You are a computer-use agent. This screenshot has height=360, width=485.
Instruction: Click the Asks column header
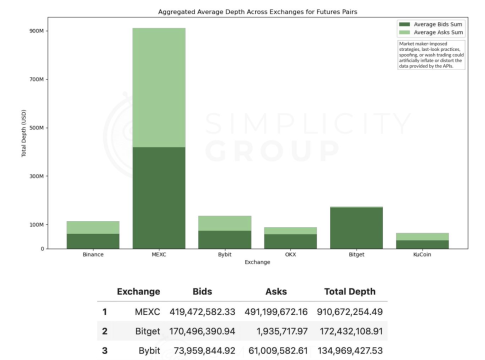pyautogui.click(x=276, y=292)
